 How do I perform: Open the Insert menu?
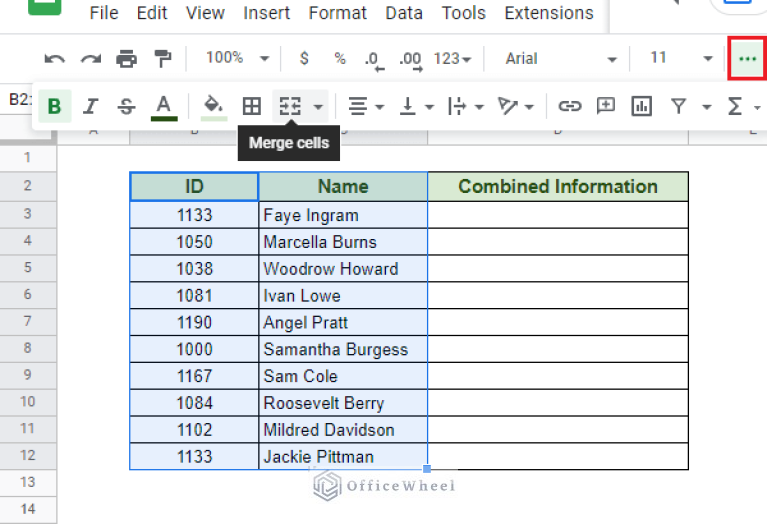tap(267, 13)
